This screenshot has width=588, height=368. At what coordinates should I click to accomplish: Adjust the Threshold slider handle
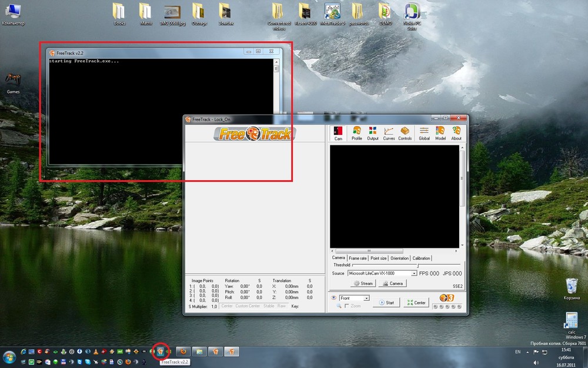417,266
